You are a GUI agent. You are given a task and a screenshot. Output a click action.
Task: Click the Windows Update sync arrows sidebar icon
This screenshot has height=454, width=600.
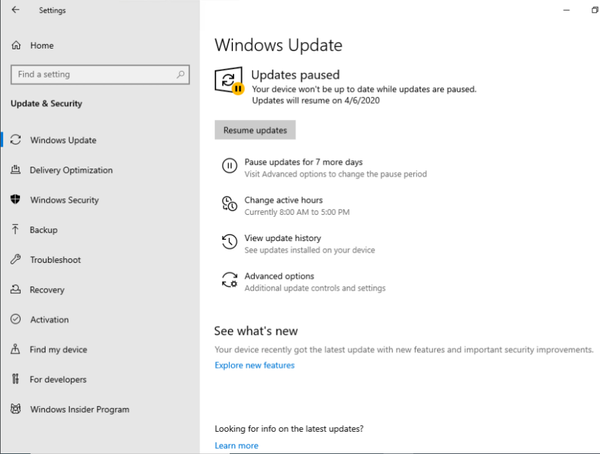coord(16,140)
